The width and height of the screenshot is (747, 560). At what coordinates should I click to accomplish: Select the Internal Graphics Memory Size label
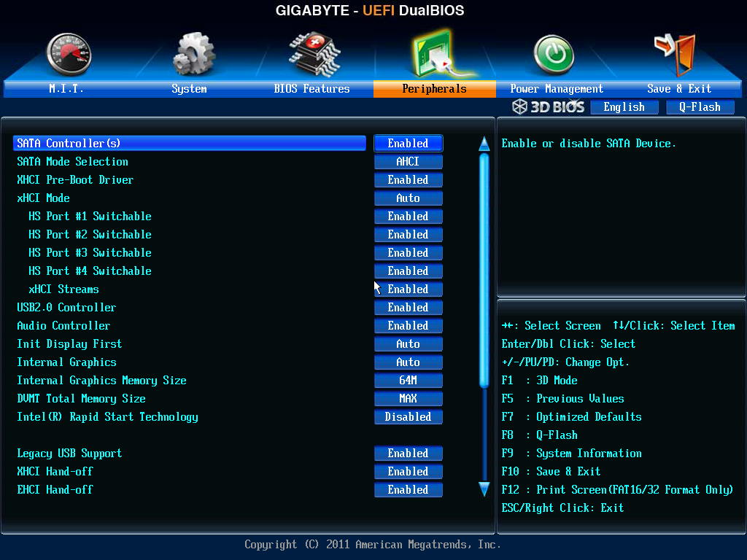click(102, 381)
